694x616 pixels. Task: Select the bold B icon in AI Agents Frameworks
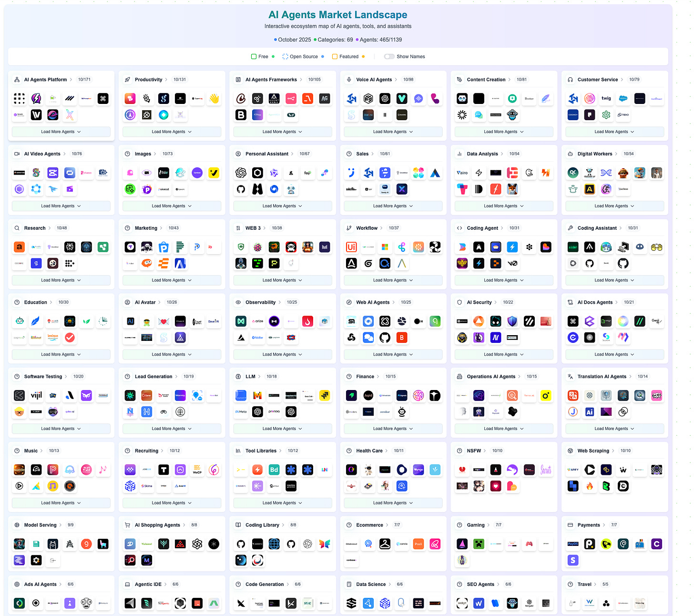coord(241,115)
